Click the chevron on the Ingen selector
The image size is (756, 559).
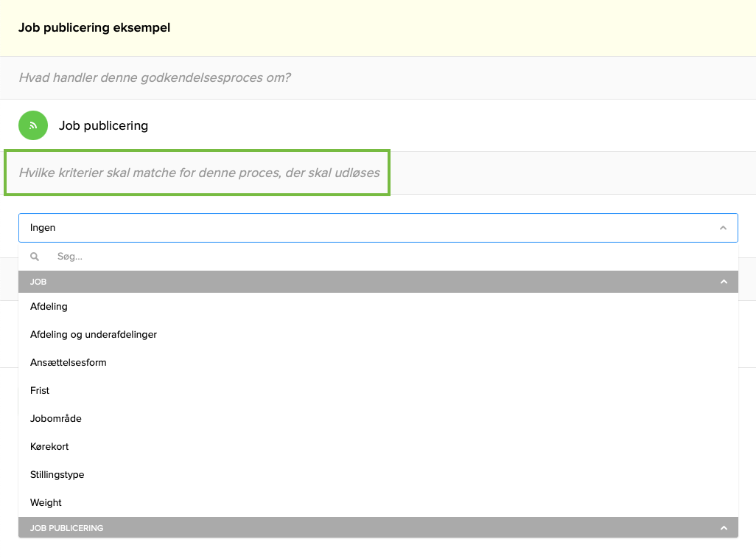pos(723,228)
